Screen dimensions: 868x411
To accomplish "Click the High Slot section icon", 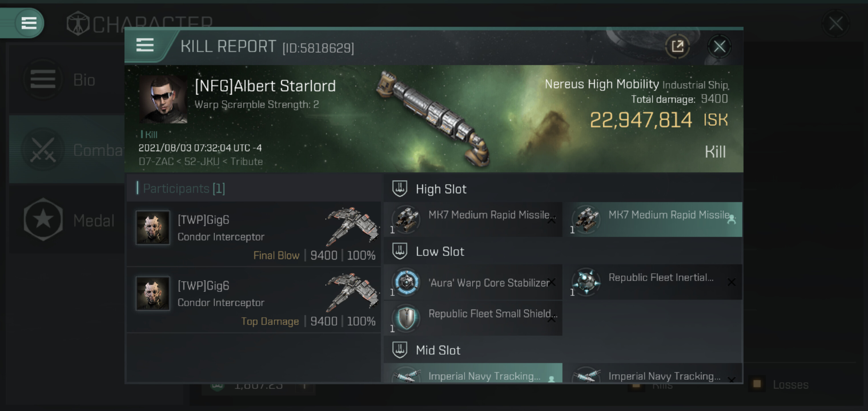I will coord(400,189).
